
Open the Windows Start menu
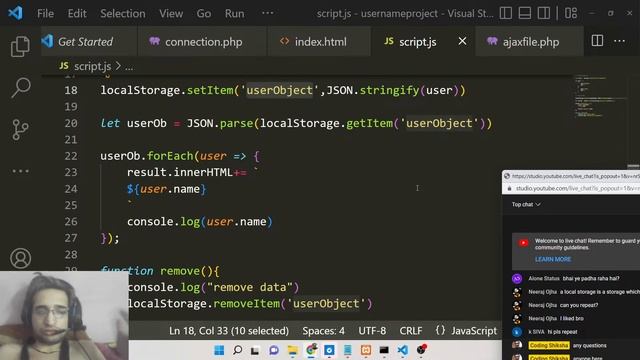(x=219, y=350)
